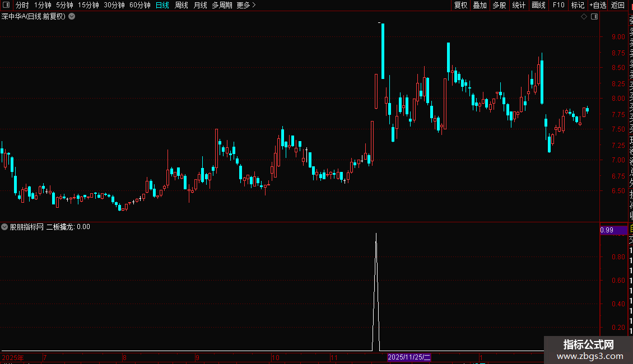Click the 8.00 price axis label
The image size is (633, 364).
[x=618, y=99]
